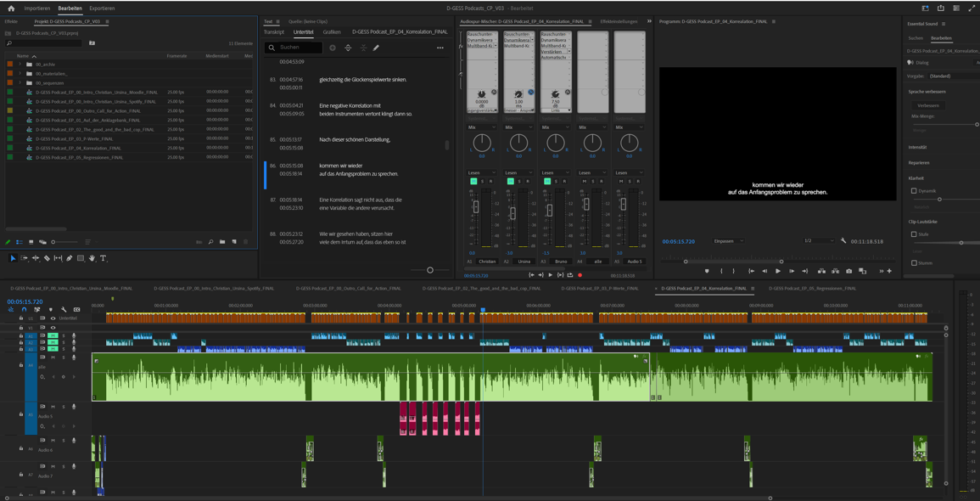980x501 pixels.
Task: Open the Effekteinstellungen panel tab
Action: [619, 21]
